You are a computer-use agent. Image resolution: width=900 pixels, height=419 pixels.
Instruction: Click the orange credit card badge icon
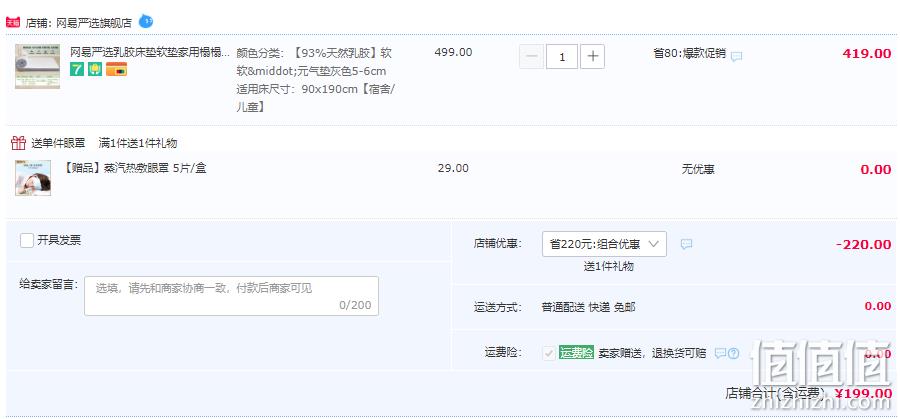pyautogui.click(x=117, y=69)
